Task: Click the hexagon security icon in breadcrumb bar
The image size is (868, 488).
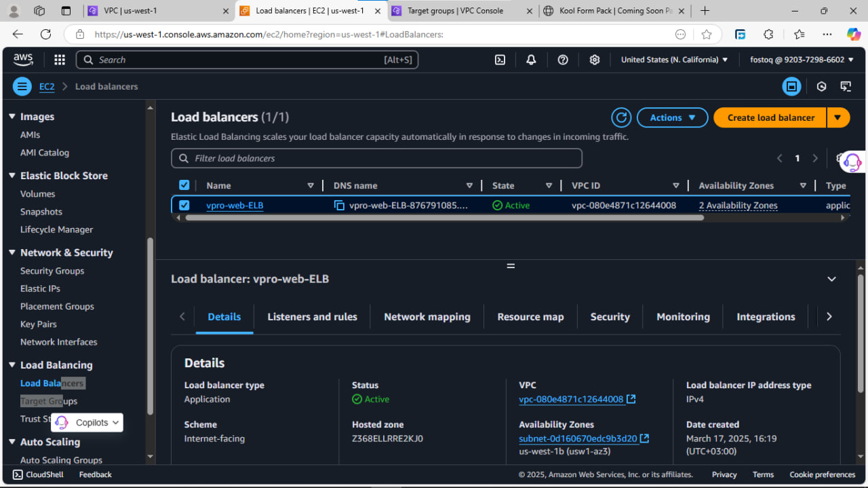Action: click(x=821, y=86)
